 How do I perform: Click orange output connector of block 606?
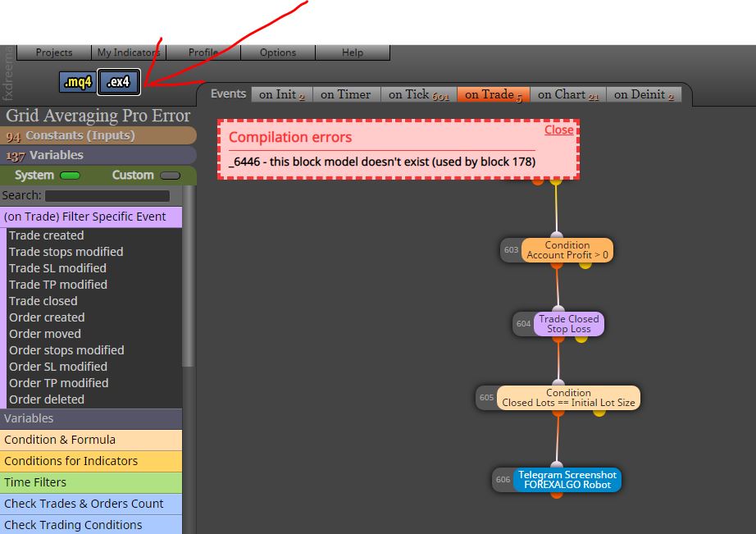click(x=557, y=495)
